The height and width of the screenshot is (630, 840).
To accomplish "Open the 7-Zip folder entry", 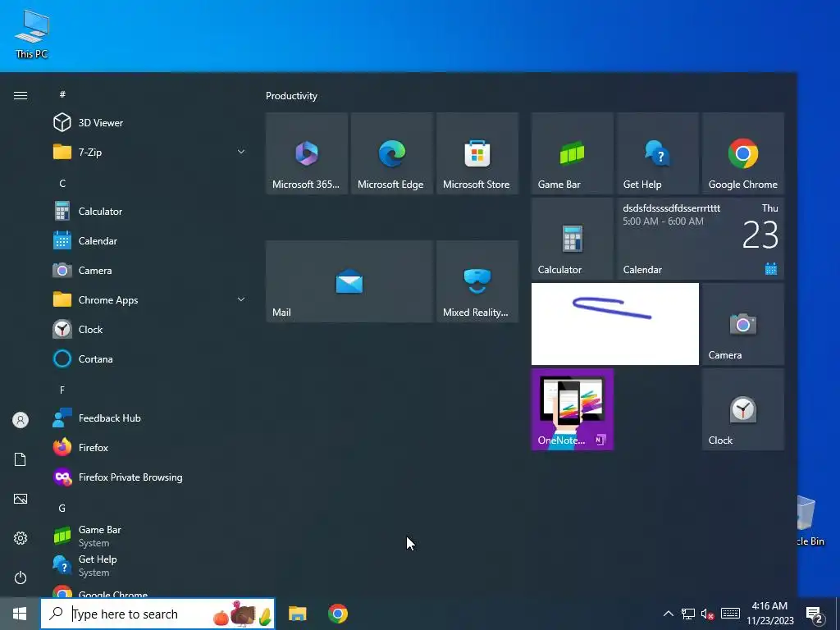I will (x=150, y=152).
